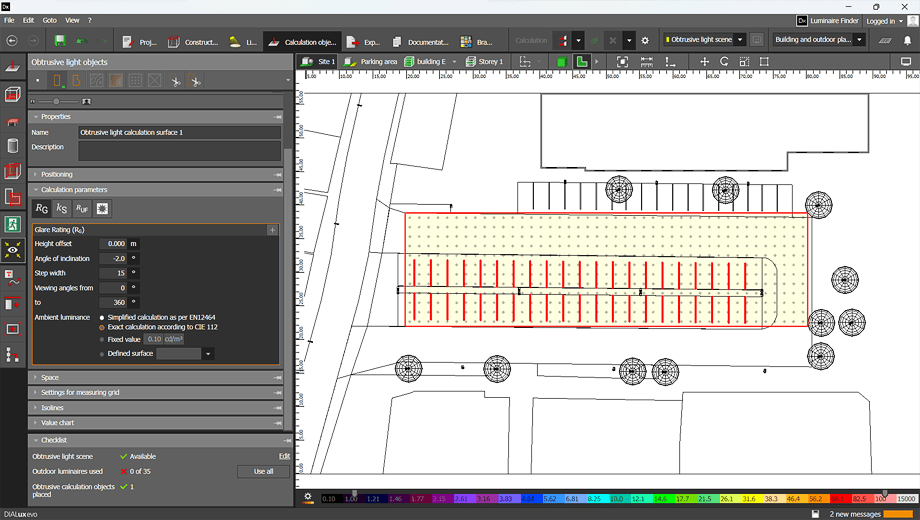Expand the Settings for measuring grid section
Screen dimensions: 920x520
(x=80, y=393)
